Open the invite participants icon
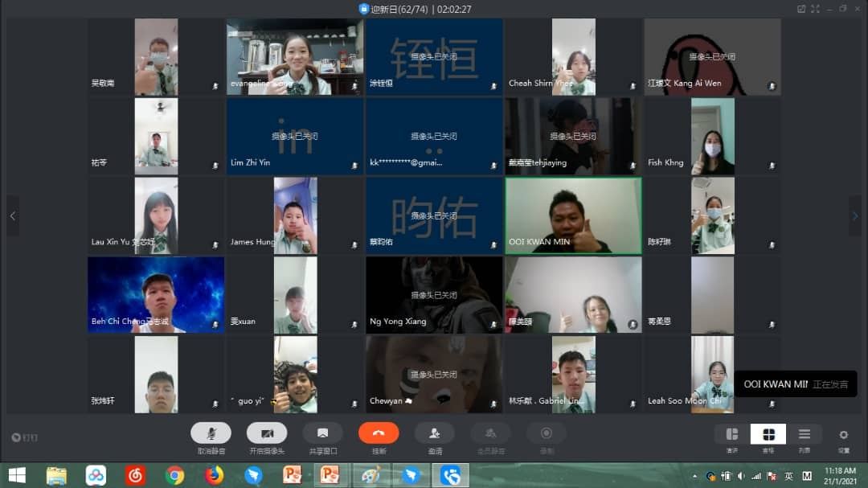The height and width of the screenshot is (488, 868). [435, 433]
